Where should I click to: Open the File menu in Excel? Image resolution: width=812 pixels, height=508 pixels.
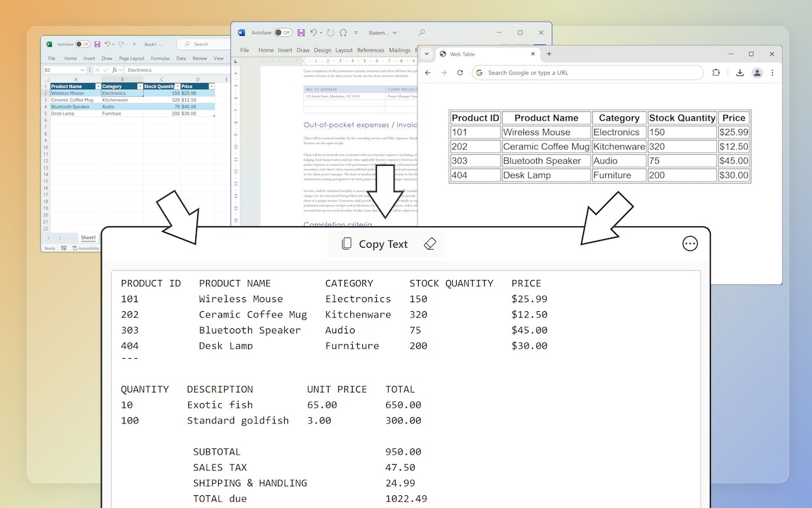(52, 58)
